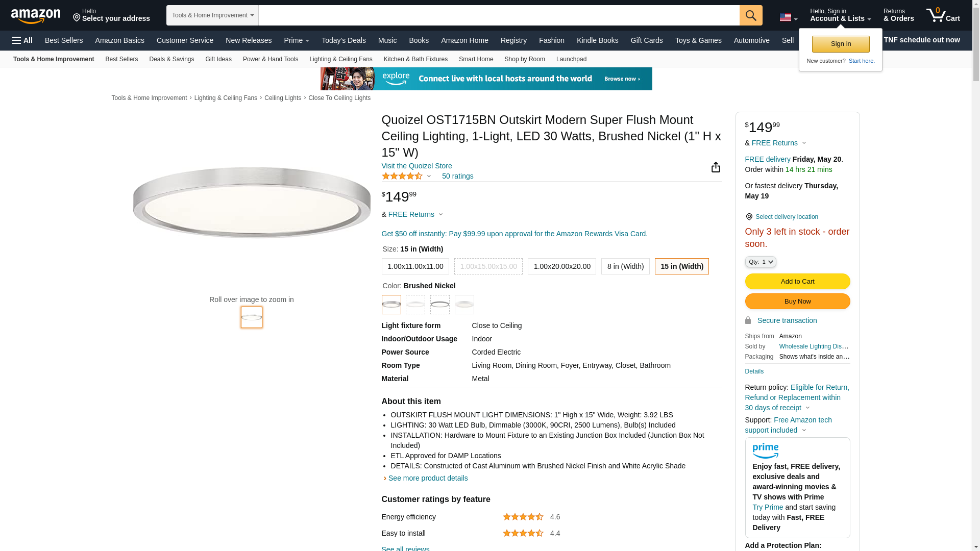Click the delivery location pin icon
980x551 pixels.
[749, 217]
